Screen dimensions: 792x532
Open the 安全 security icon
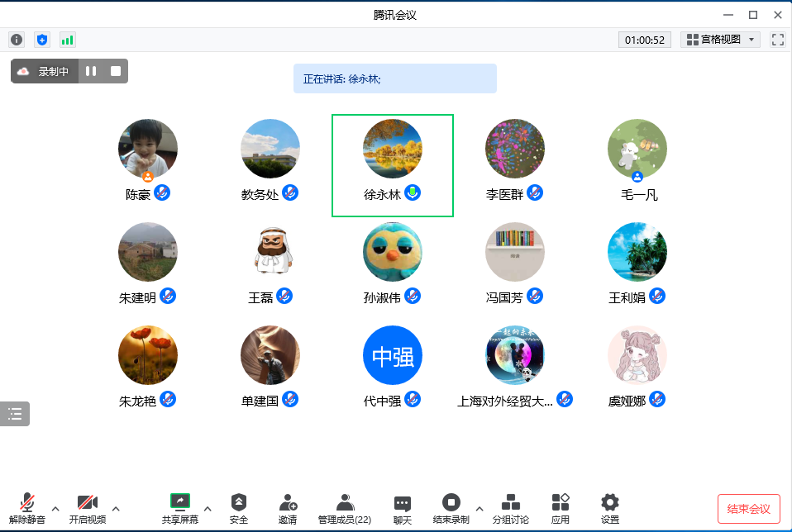(239, 507)
